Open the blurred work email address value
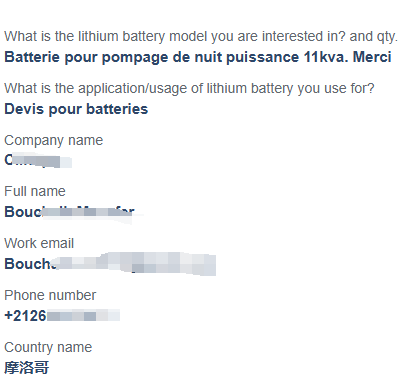The image size is (419, 385). click(110, 264)
